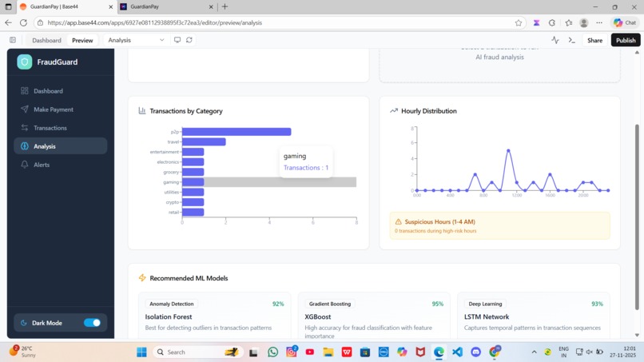Toggle the Dark Mode switch
Viewport: 644px width, 362px height.
point(92,323)
